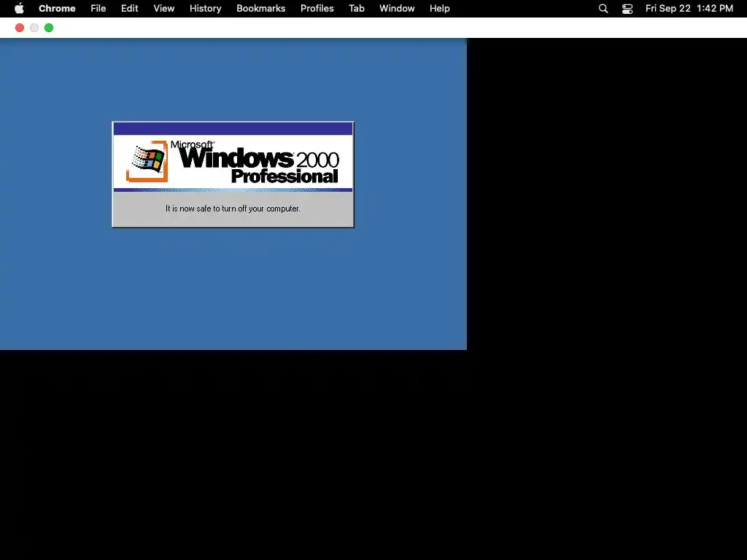Screen dimensions: 747x560
Task: Click the date and time display
Action: 689,9
